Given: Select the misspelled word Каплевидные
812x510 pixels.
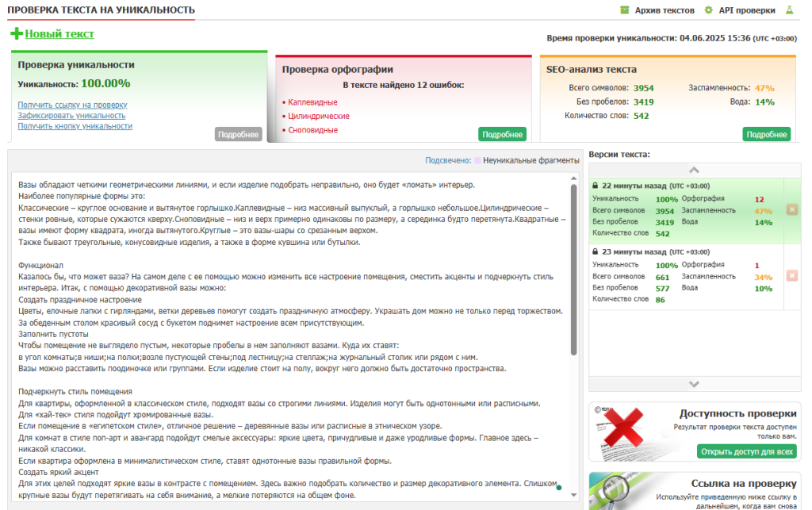Looking at the screenshot, I should point(312,102).
